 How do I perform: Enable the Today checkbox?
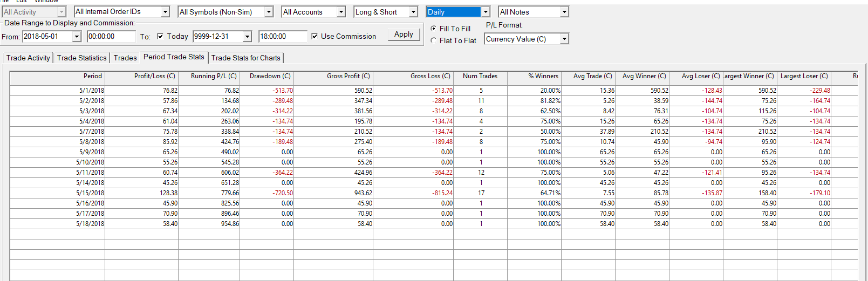[x=160, y=36]
